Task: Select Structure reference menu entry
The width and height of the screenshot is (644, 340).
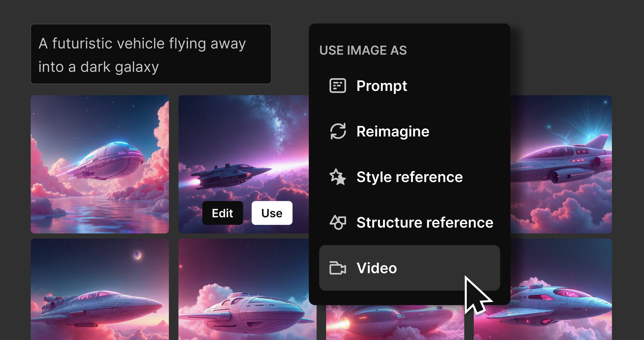Action: coord(424,222)
